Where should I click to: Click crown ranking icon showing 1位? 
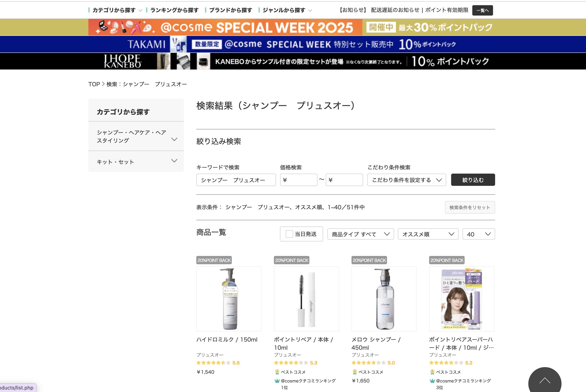pos(277,381)
